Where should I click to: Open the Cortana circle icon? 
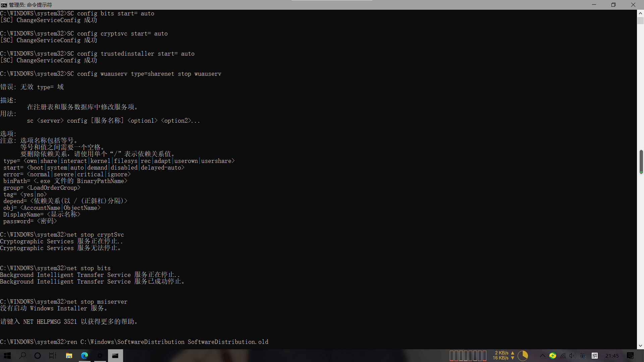click(x=38, y=356)
